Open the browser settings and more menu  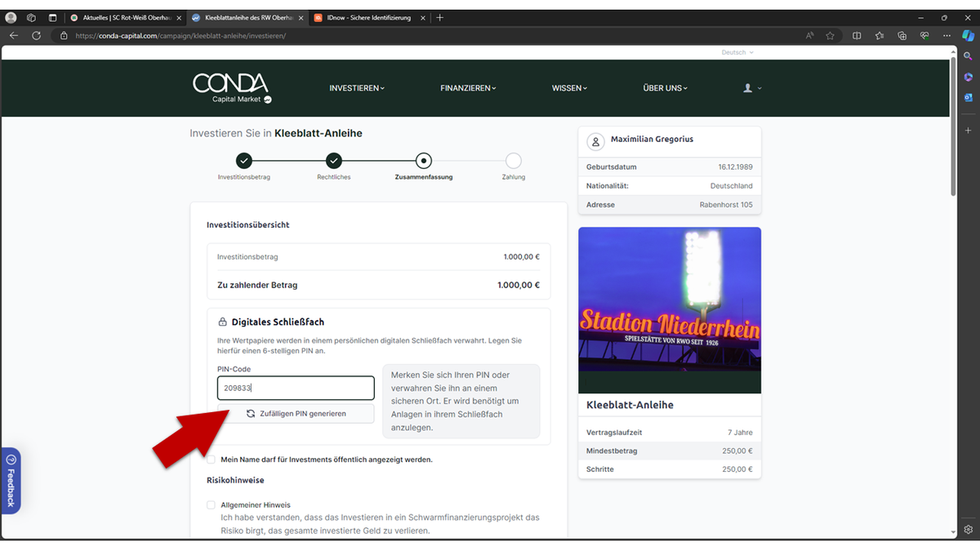pyautogui.click(x=946, y=36)
